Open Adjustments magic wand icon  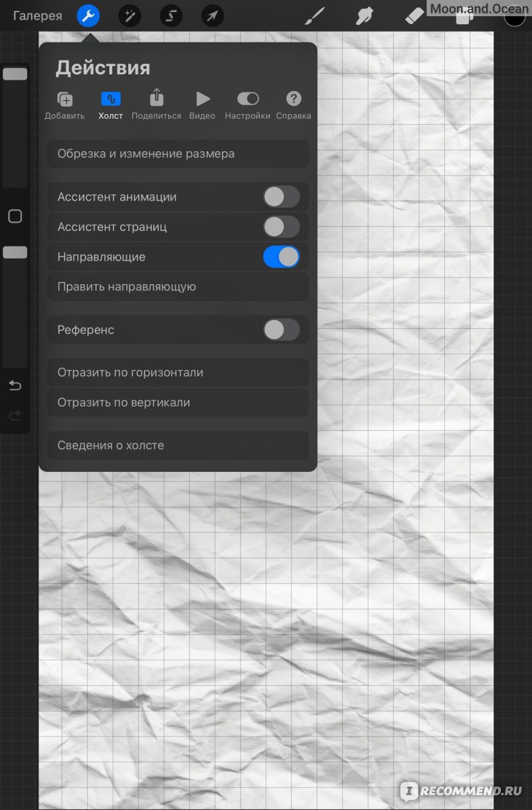(x=130, y=16)
